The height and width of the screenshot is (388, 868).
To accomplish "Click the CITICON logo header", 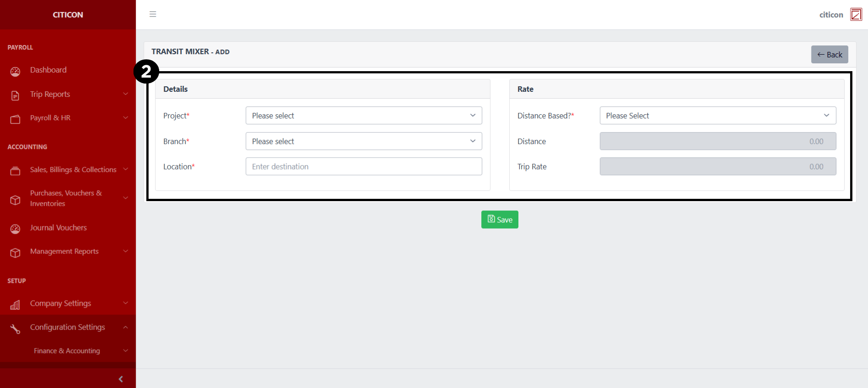I will point(68,15).
